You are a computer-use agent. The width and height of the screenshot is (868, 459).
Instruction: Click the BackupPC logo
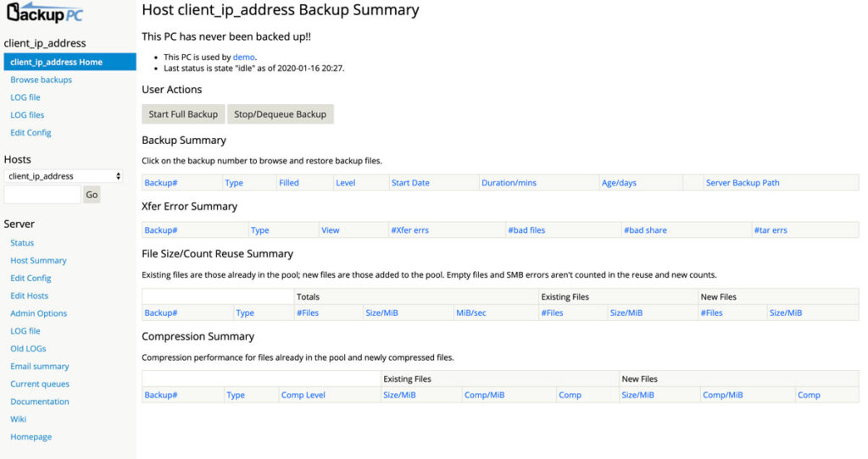(x=44, y=14)
